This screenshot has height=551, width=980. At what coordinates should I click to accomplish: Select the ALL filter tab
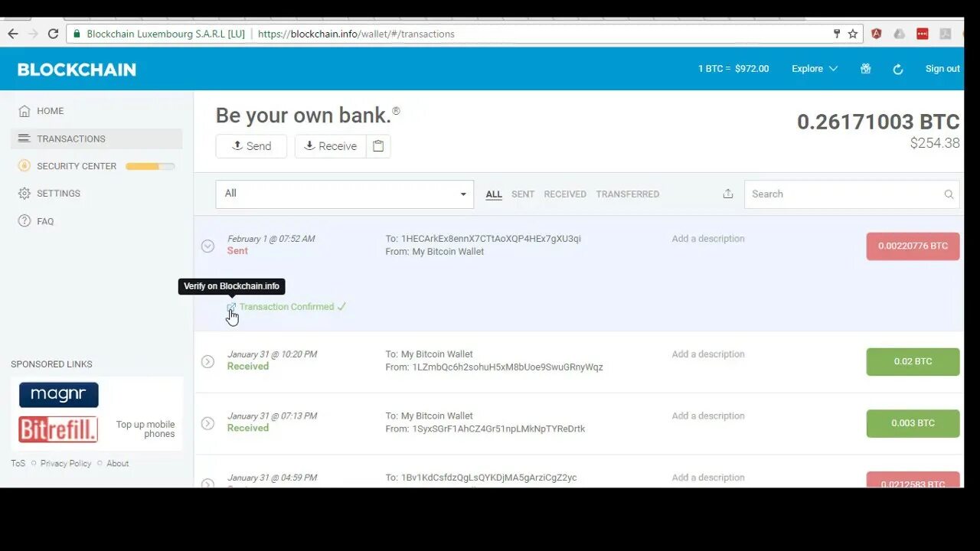(494, 194)
